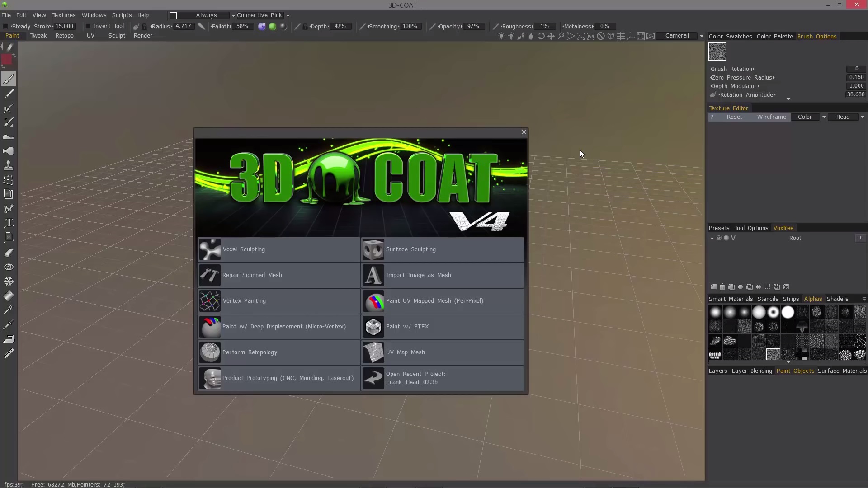Image resolution: width=868 pixels, height=488 pixels.
Task: Switch to the Retopo room tab
Action: coord(64,36)
